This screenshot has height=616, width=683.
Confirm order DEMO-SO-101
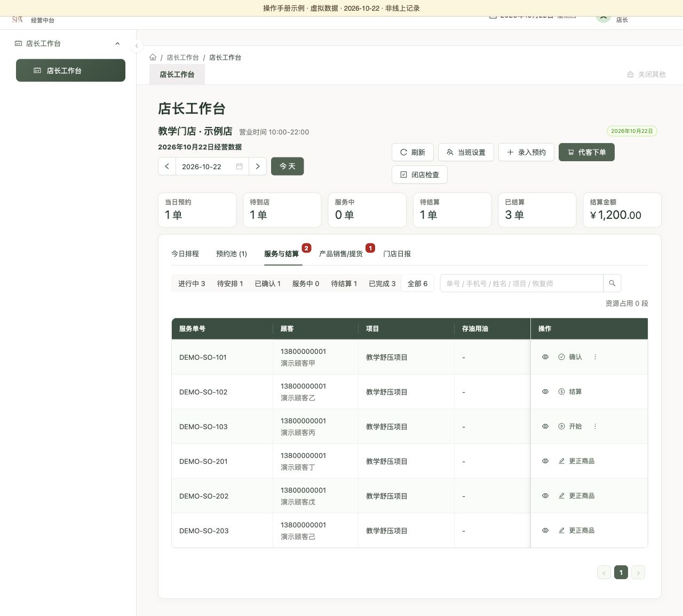(570, 357)
